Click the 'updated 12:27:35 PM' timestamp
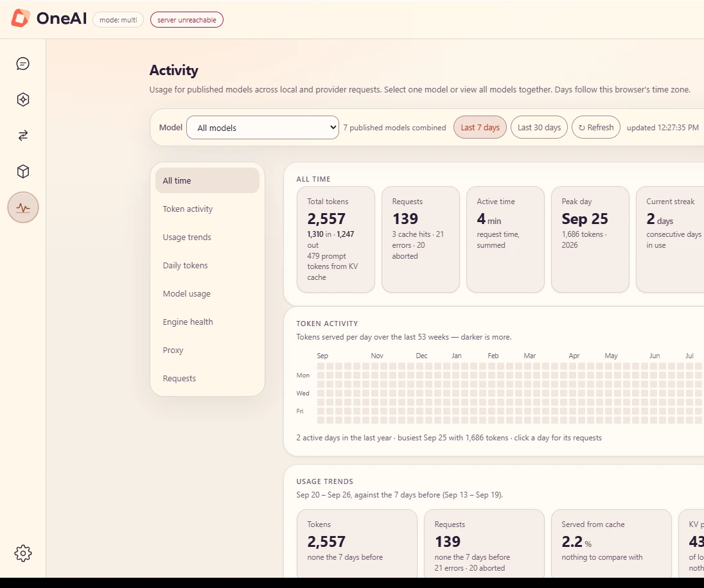The width and height of the screenshot is (704, 588). pos(663,128)
